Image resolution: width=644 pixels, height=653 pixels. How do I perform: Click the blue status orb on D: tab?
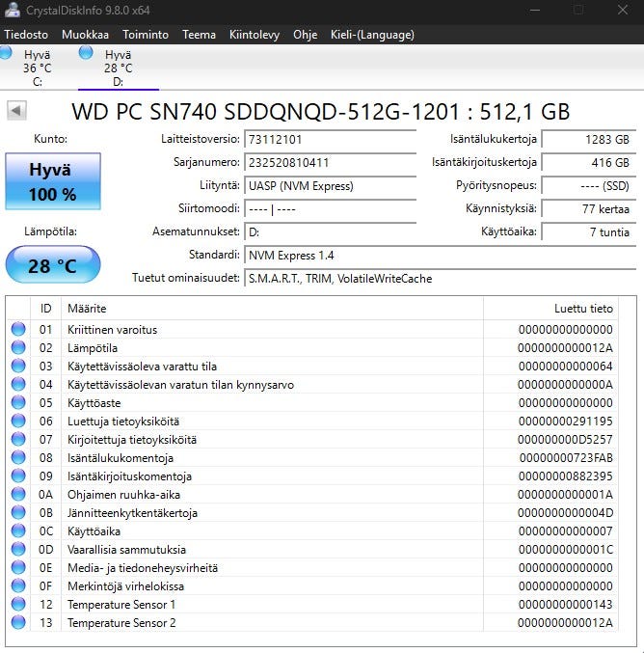pos(86,52)
